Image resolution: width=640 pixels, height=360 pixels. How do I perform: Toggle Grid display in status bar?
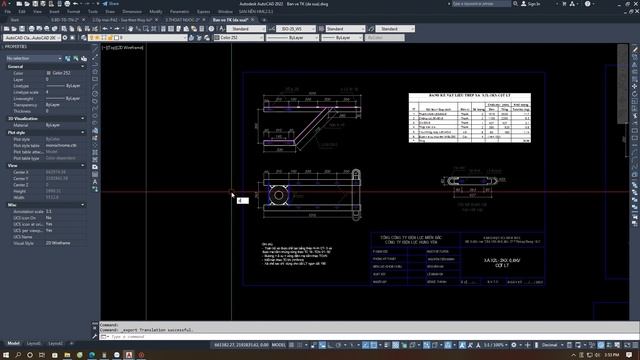[291, 345]
